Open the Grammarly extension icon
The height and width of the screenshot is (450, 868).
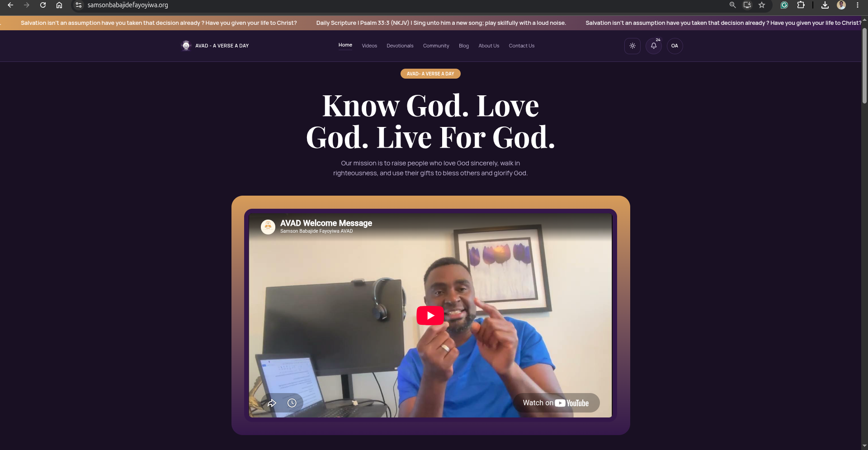click(784, 5)
